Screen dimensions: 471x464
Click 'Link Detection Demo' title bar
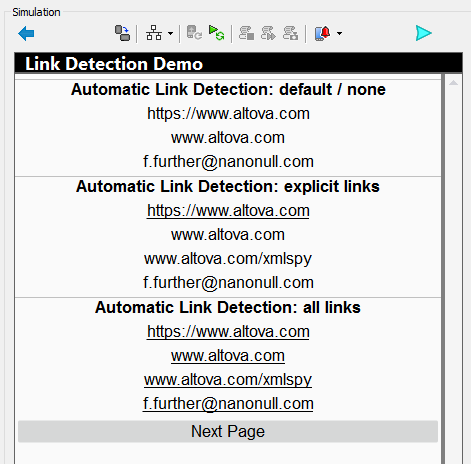pyautogui.click(x=238, y=63)
